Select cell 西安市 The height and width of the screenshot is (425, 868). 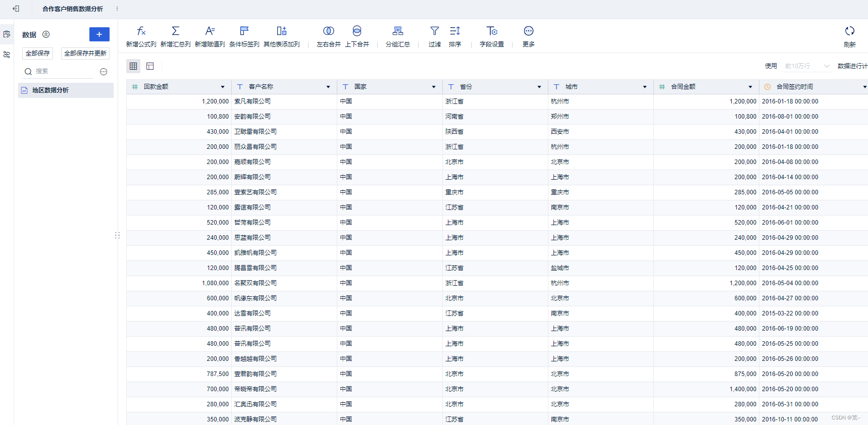click(x=601, y=132)
